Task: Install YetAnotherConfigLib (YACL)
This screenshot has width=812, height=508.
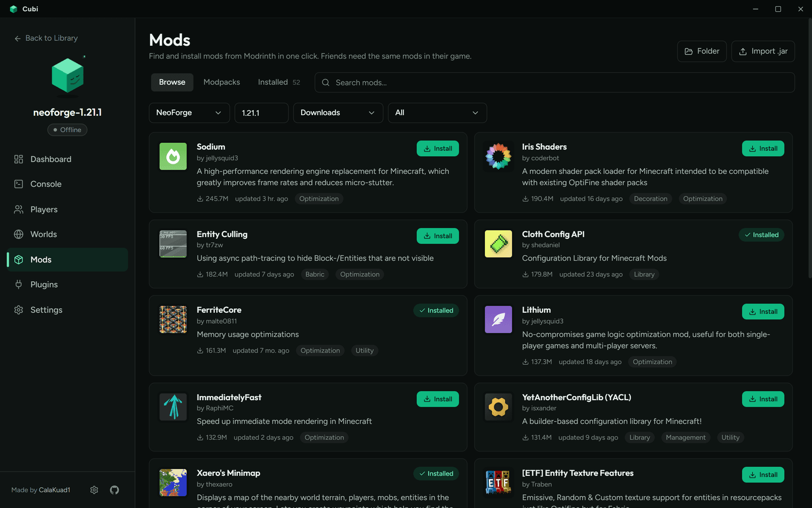Action: (763, 399)
